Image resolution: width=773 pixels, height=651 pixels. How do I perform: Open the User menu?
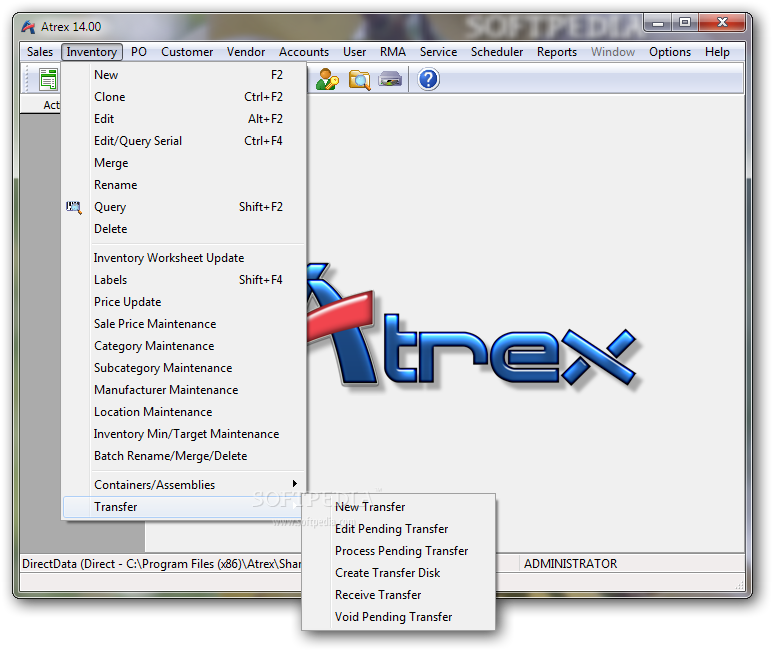[354, 52]
